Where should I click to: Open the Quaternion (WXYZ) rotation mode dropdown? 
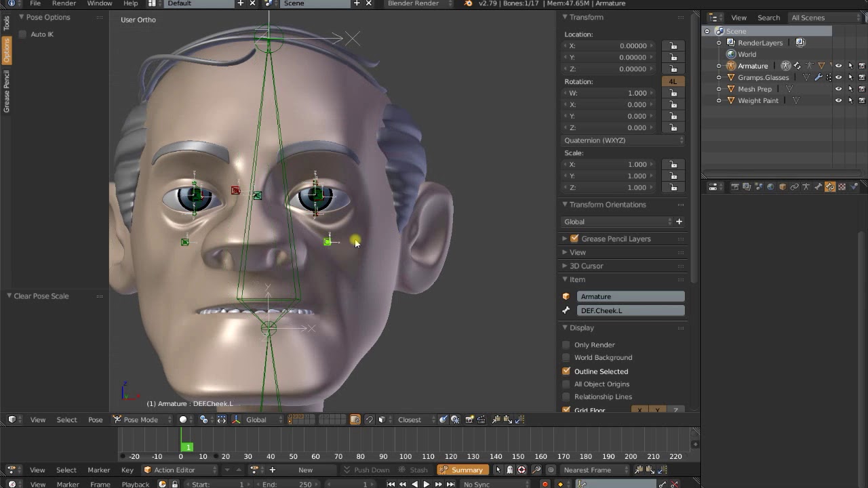click(x=623, y=140)
